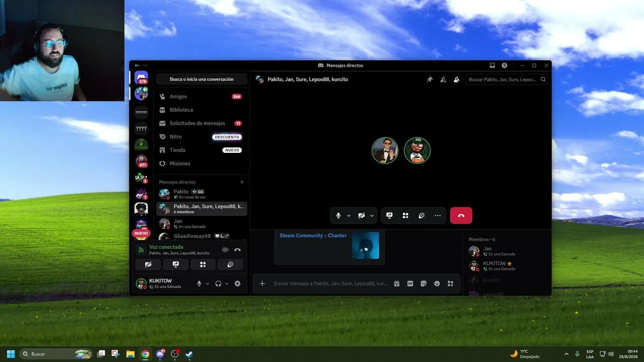Viewport: 644px width, 362px height.
Task: Toggle the member list icon in header
Action: pos(456,79)
